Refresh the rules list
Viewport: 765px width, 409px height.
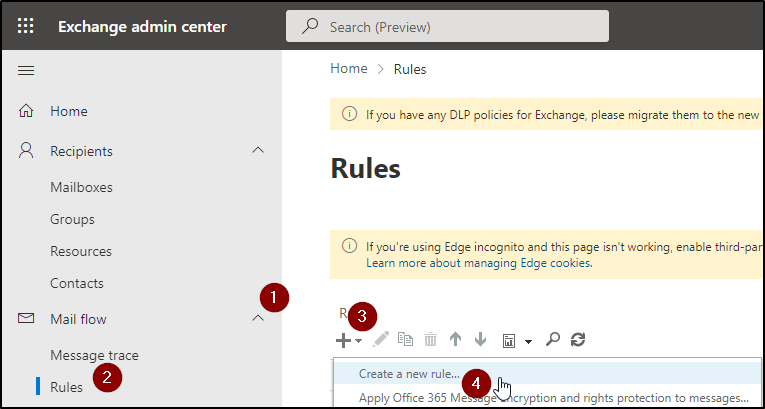tap(577, 340)
